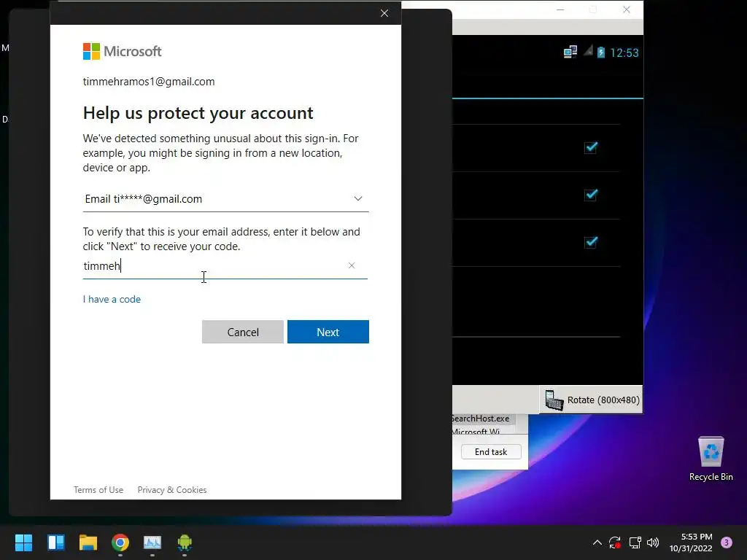Click emulator clock showing 12:53
This screenshot has width=747, height=560.
(624, 52)
